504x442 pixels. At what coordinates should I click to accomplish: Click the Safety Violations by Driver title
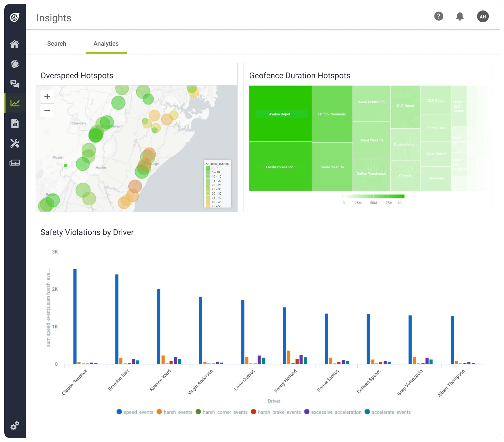coord(87,232)
